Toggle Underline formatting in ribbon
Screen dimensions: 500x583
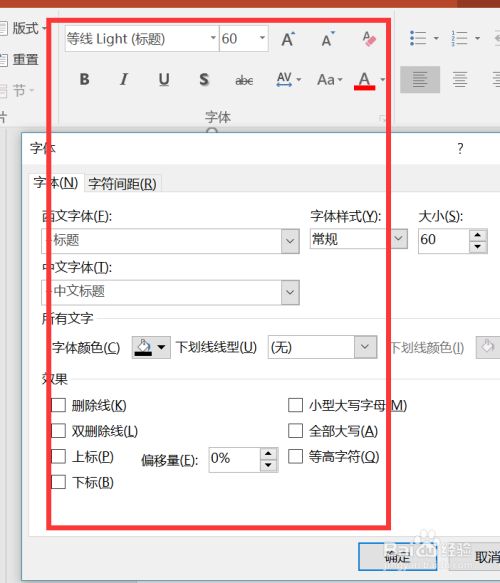pos(164,79)
